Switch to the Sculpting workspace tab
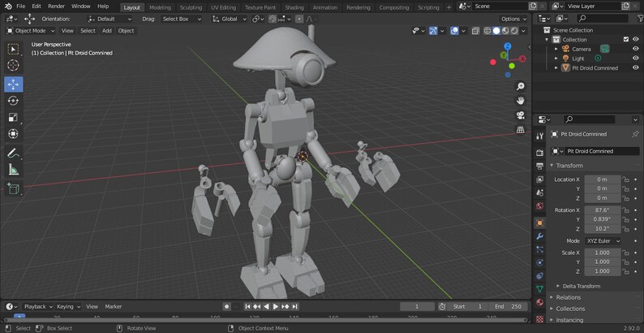Screen dimensions: 644x333 191,7
